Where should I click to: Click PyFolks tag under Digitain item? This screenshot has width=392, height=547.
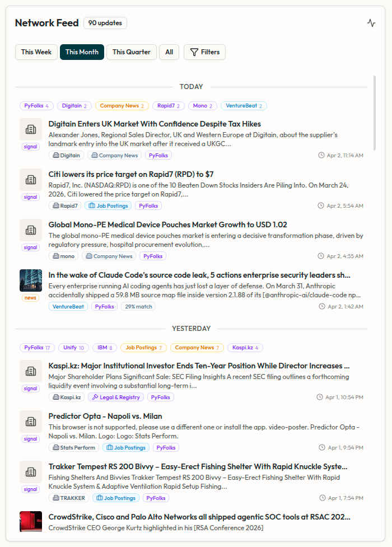pos(158,156)
